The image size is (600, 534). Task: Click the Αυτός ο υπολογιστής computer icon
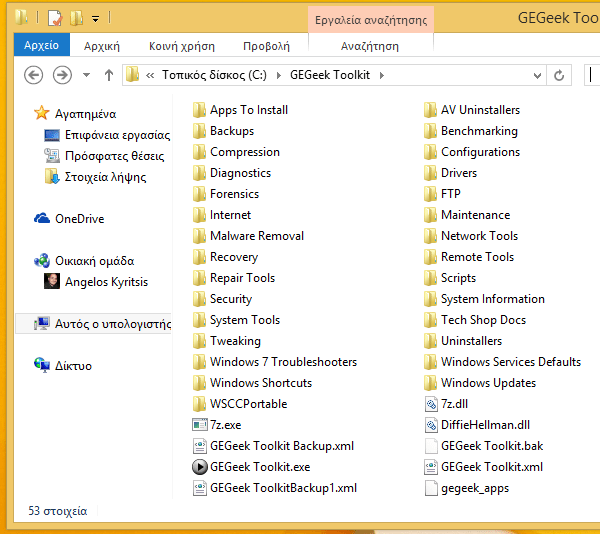tap(42, 324)
